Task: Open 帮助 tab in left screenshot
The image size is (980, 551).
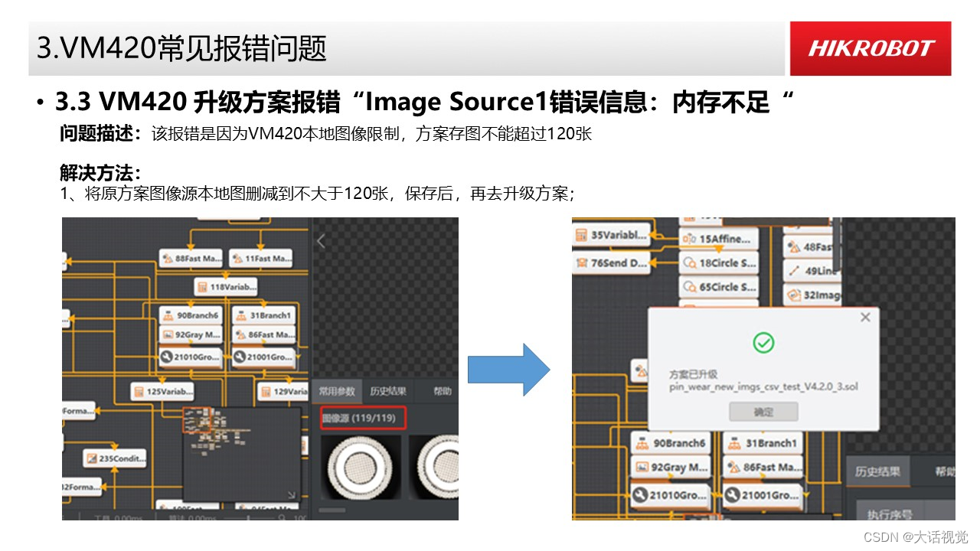Action: [443, 391]
